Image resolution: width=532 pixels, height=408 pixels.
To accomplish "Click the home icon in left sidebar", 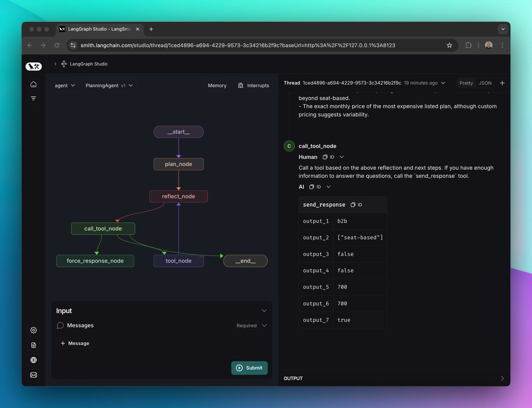I will [34, 84].
